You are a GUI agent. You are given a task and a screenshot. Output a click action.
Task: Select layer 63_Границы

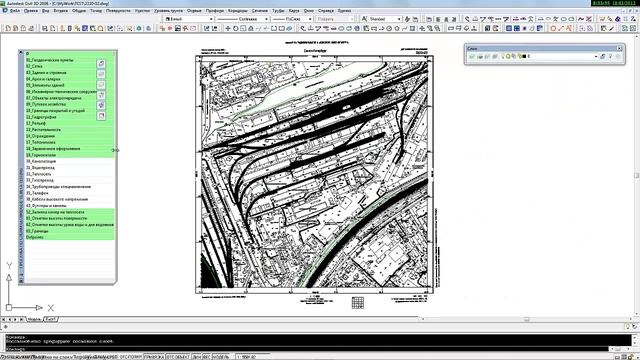point(70,231)
